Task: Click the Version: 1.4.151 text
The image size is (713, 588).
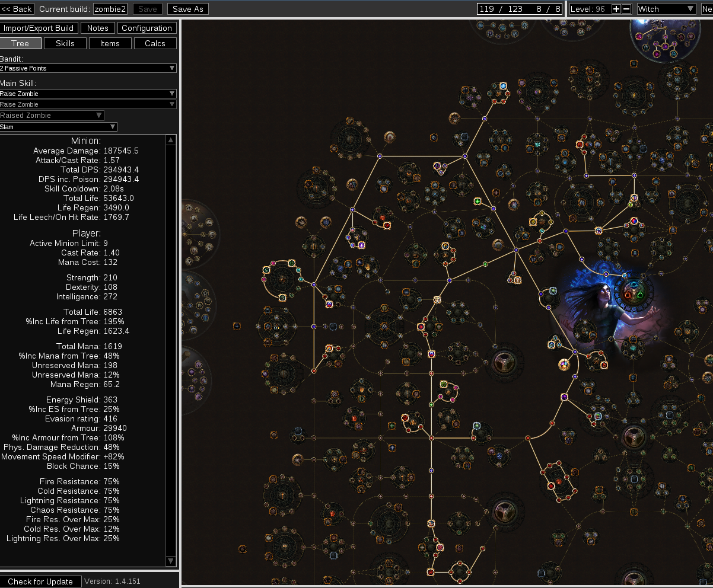Action: (x=113, y=581)
